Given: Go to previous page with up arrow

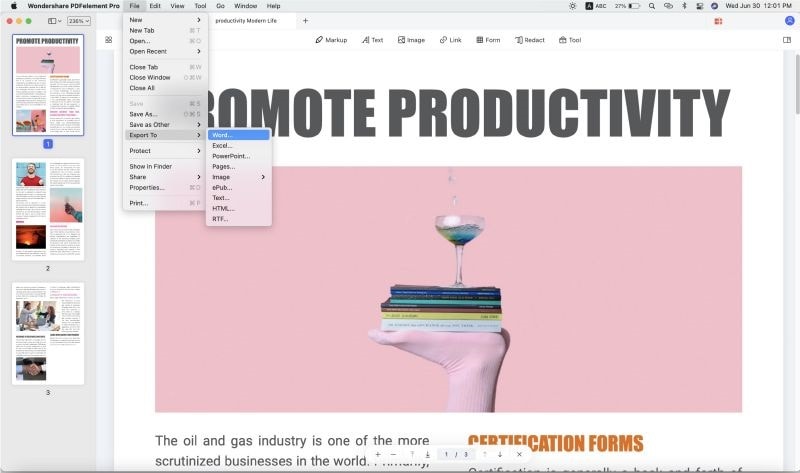Looking at the screenshot, I should (485, 454).
